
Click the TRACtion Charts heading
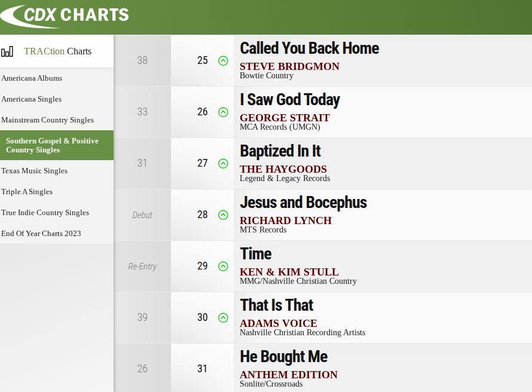[x=57, y=51]
